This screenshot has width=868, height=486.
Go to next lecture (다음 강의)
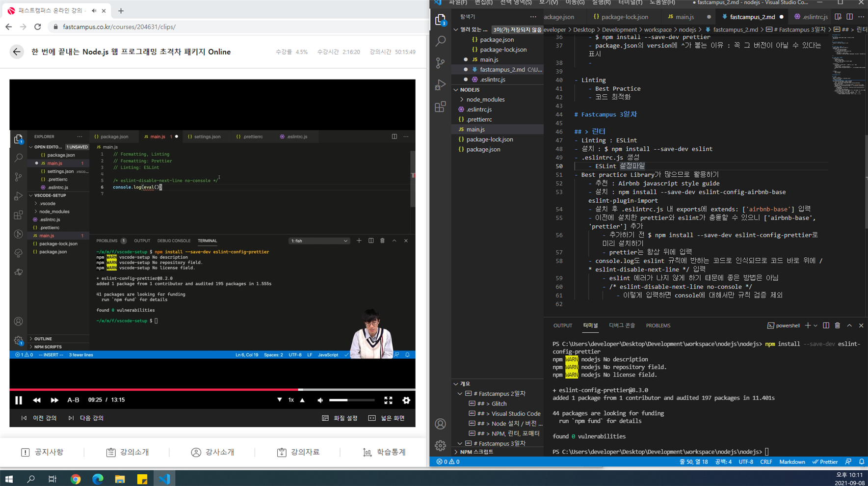pyautogui.click(x=86, y=418)
